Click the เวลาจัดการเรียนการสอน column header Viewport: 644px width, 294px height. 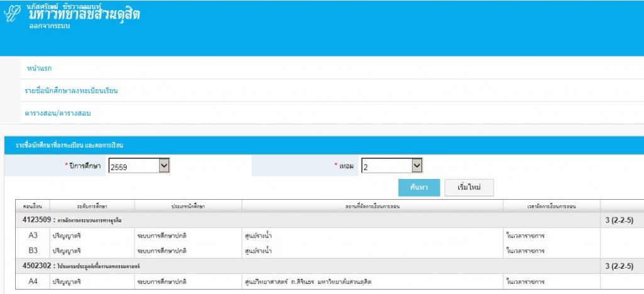point(551,206)
